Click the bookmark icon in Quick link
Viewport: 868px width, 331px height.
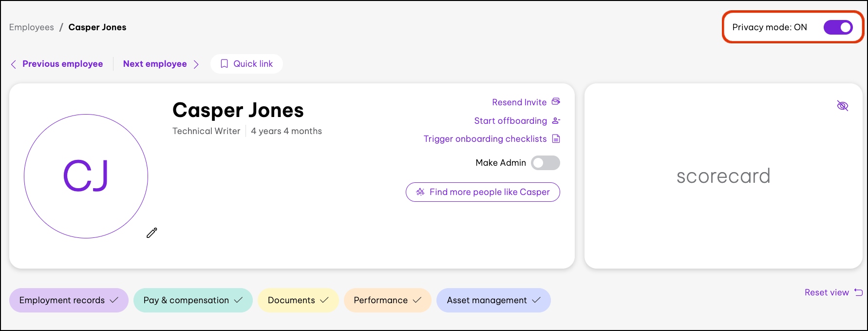click(x=224, y=64)
